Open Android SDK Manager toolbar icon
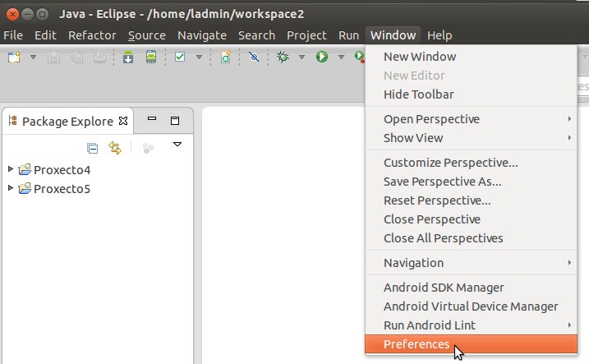The width and height of the screenshot is (589, 364). 128,57
